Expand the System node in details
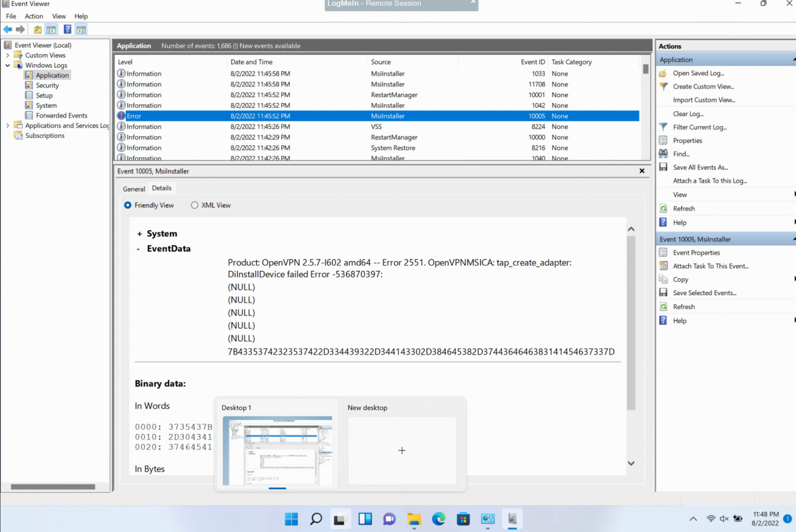Viewport: 796px width, 532px height. click(139, 233)
